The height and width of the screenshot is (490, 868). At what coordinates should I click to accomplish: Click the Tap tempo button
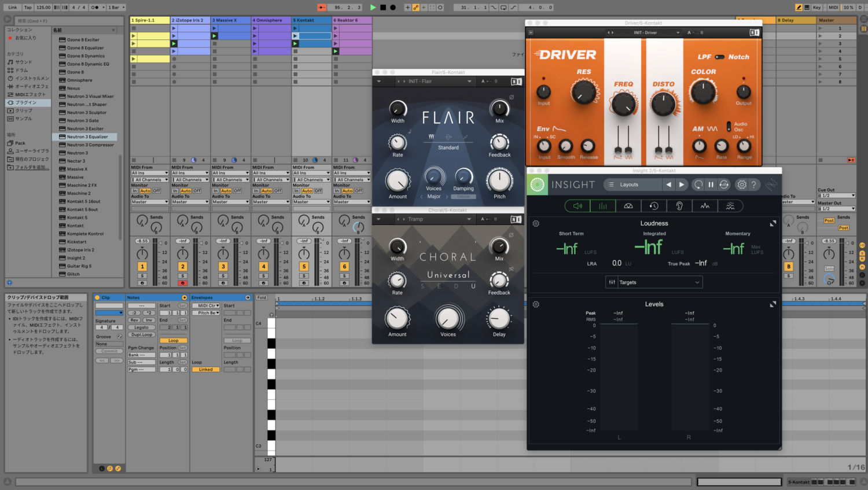tap(28, 8)
